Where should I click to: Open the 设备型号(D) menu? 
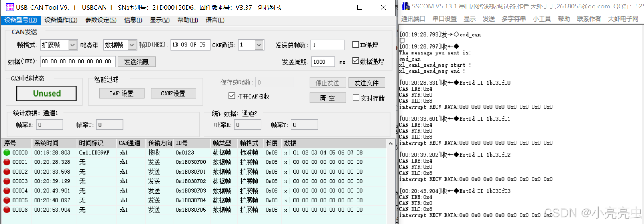point(20,20)
